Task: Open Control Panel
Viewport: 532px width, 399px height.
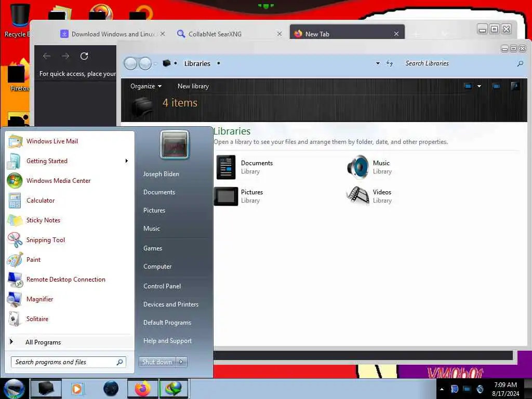Action: tap(162, 286)
